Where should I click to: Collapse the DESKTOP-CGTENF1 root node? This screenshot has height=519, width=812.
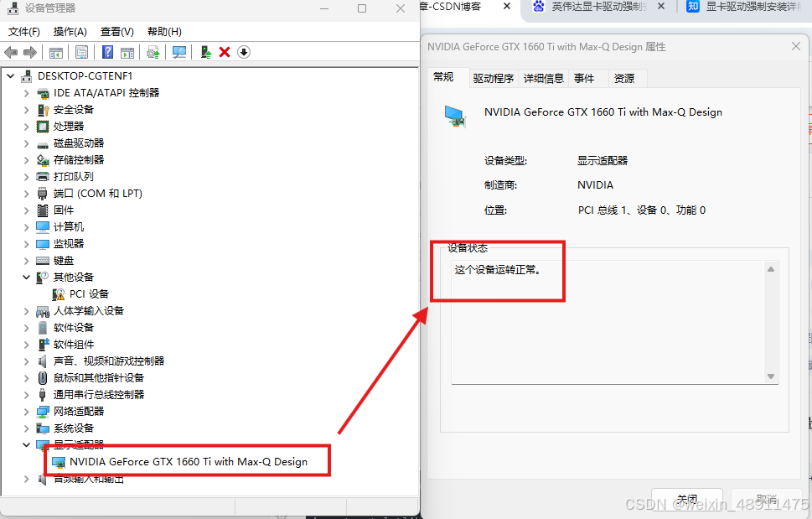pyautogui.click(x=10, y=76)
